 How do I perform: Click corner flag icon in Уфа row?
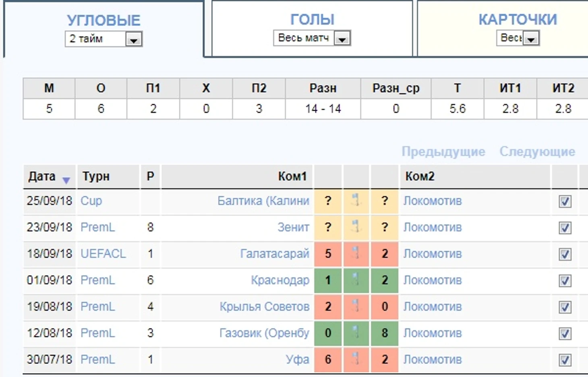[356, 359]
